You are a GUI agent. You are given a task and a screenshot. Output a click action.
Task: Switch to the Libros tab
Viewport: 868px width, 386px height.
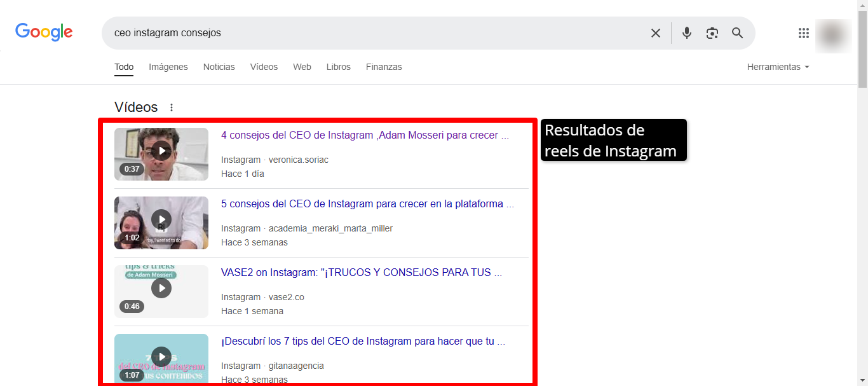[339, 67]
